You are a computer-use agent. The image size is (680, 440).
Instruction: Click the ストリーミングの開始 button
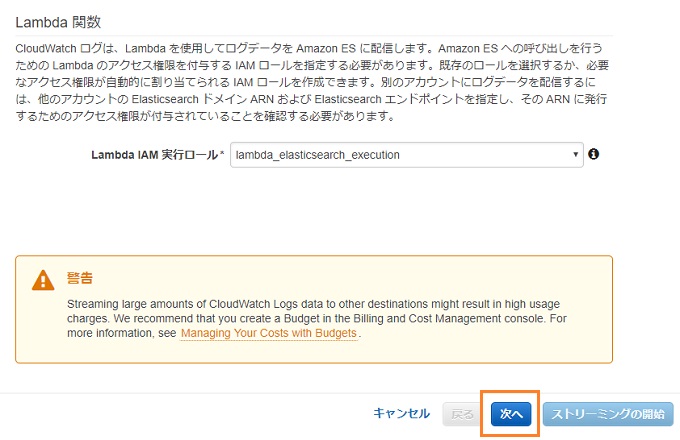tap(608, 414)
